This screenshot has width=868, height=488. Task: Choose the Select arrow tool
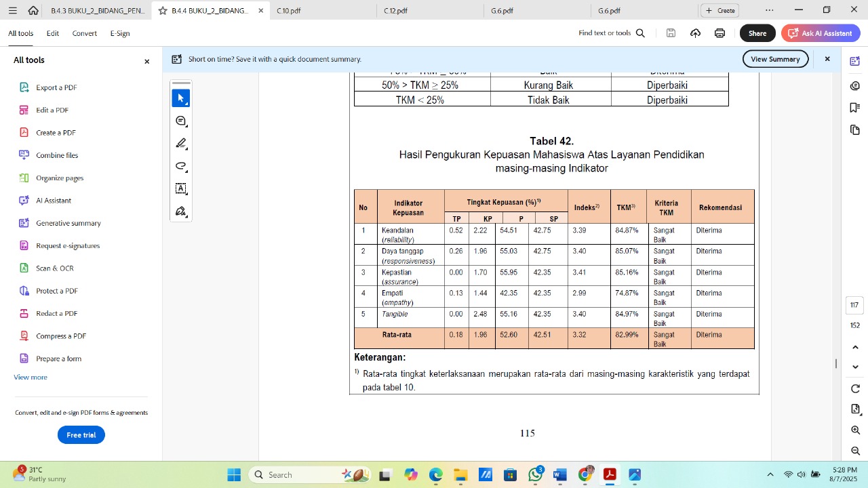point(181,98)
